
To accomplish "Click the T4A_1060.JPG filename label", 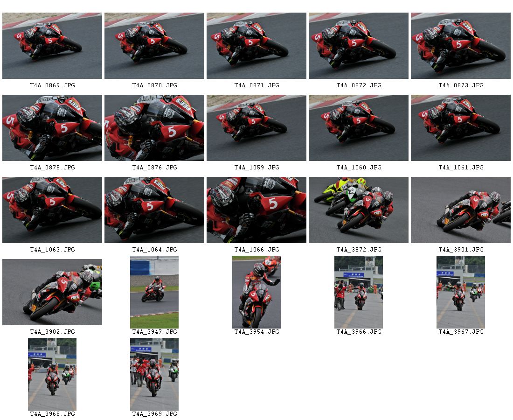I will [359, 167].
